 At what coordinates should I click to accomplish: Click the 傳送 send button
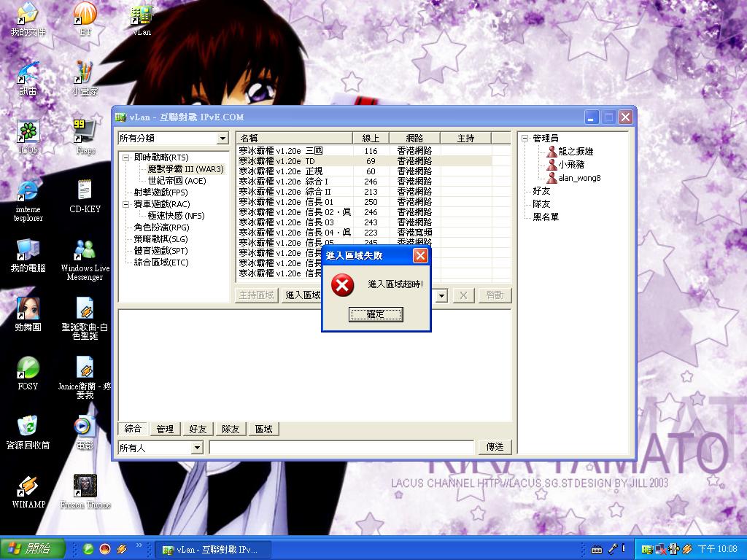(x=495, y=446)
